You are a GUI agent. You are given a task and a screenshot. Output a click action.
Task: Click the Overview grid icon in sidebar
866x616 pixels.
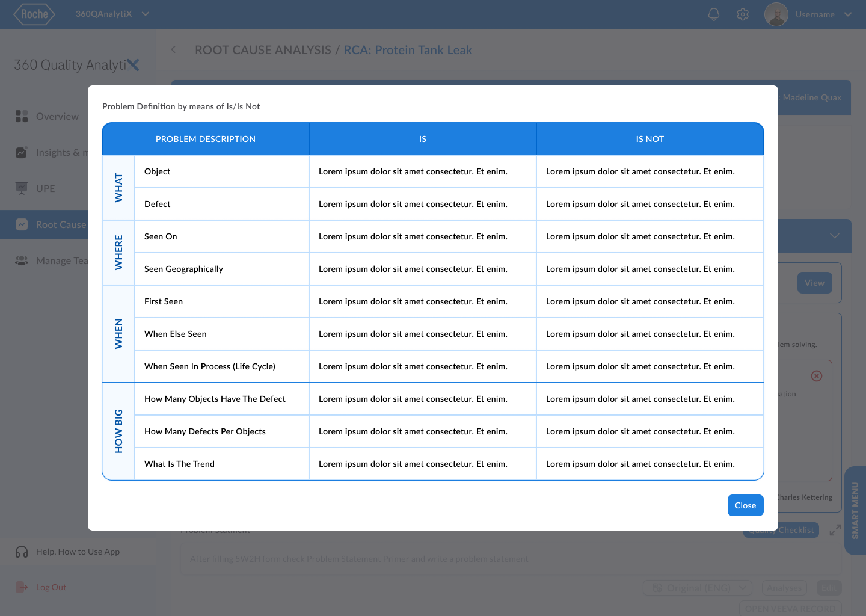click(22, 116)
